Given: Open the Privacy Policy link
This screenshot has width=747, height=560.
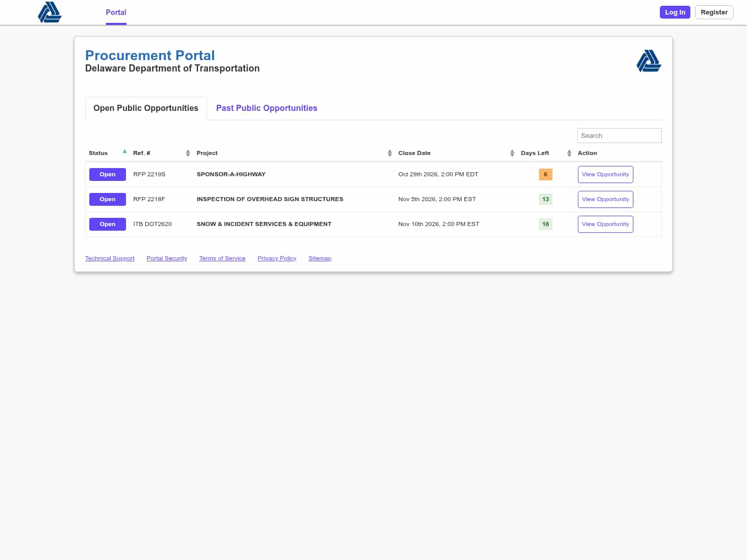Looking at the screenshot, I should click(277, 258).
